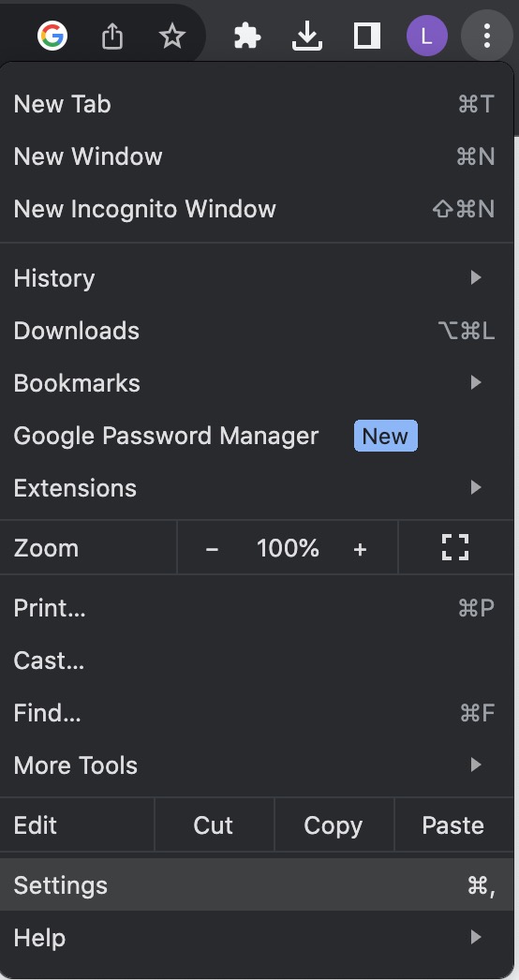Decrease zoom with the minus button

(x=212, y=548)
